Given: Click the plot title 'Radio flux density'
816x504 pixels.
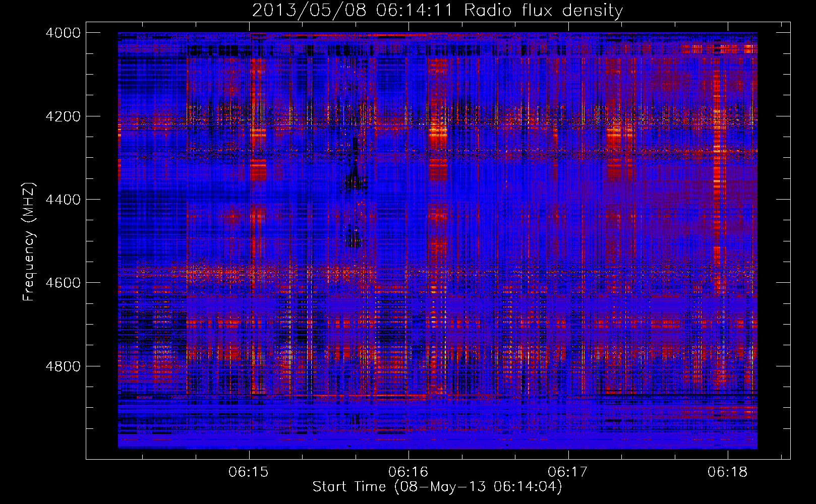Looking at the screenshot, I should point(543,10).
